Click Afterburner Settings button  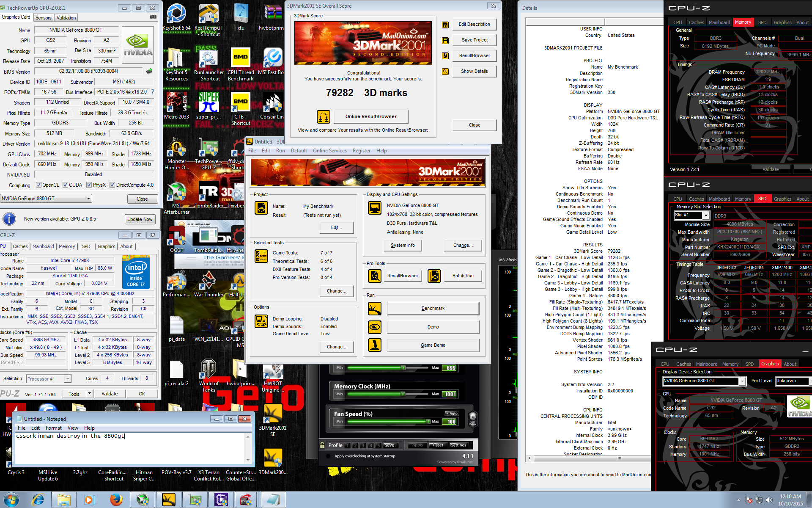tap(458, 445)
